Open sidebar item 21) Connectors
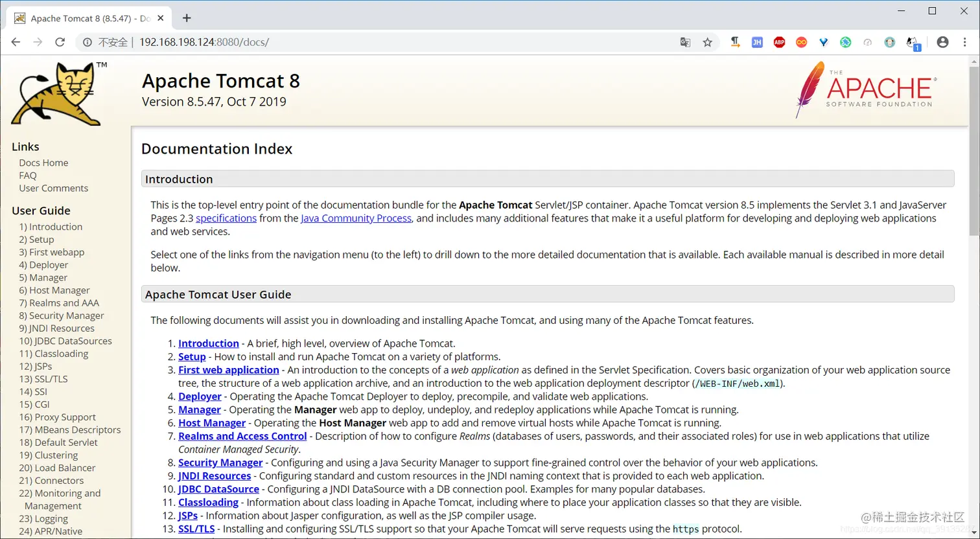Viewport: 980px width, 539px height. 51,481
